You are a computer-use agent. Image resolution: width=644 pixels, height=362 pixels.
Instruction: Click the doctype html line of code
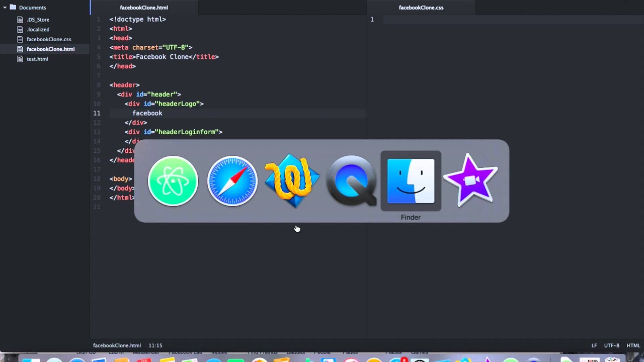tap(138, 19)
